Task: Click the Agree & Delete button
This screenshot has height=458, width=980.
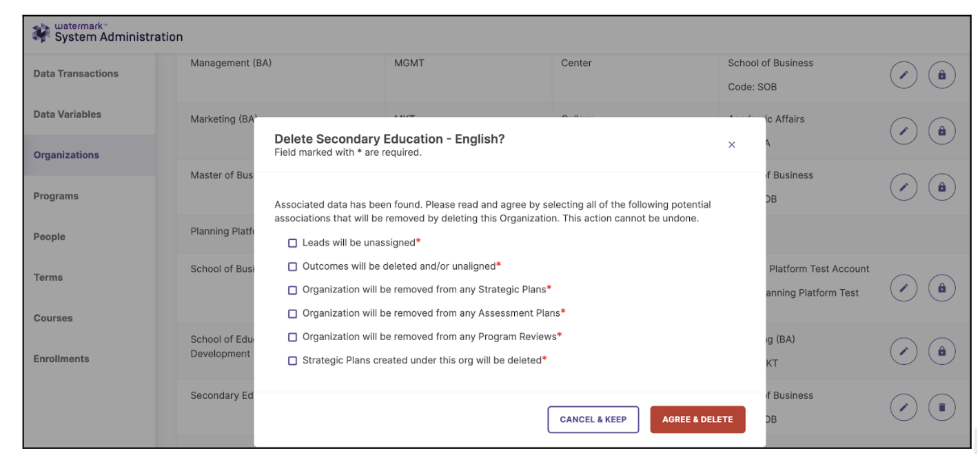Action: click(x=697, y=419)
